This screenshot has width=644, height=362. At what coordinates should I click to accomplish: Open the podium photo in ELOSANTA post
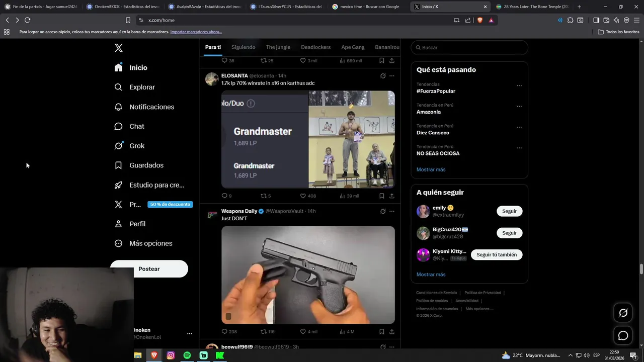(x=352, y=139)
